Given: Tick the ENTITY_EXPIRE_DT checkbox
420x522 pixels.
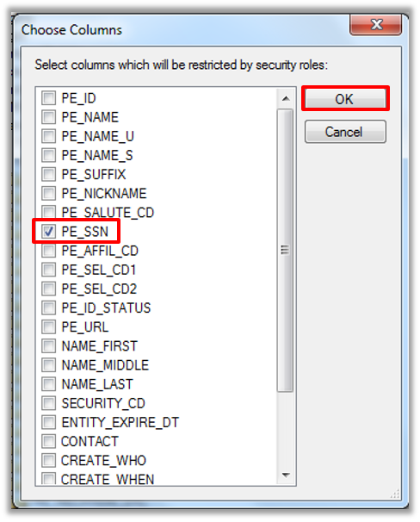Looking at the screenshot, I should coord(48,422).
